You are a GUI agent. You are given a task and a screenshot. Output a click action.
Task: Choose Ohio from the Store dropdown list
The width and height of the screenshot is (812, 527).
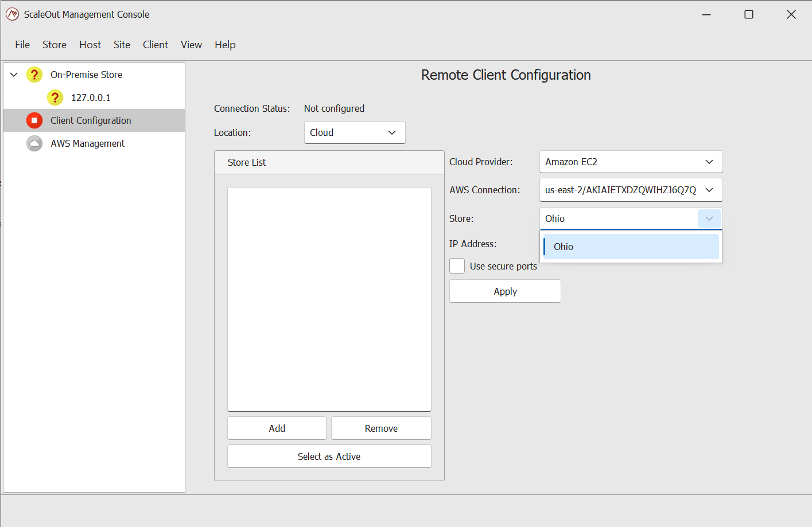(x=631, y=247)
